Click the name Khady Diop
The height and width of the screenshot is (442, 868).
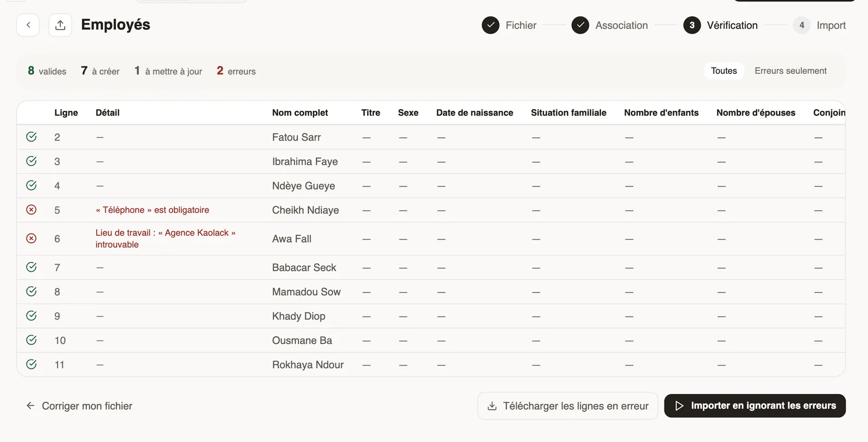pyautogui.click(x=299, y=317)
